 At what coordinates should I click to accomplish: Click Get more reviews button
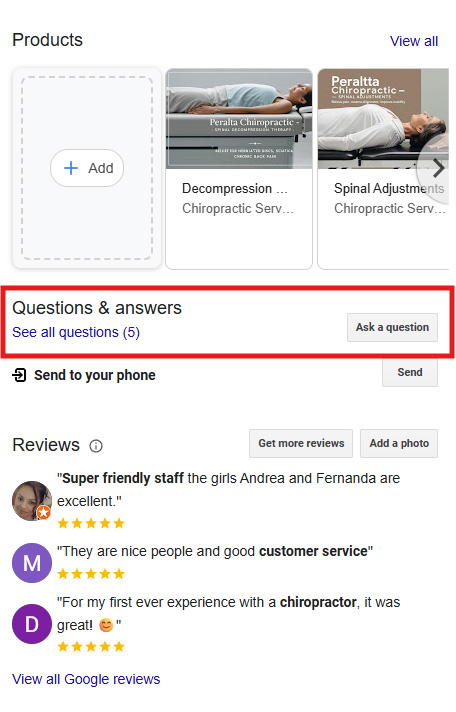[x=301, y=443]
